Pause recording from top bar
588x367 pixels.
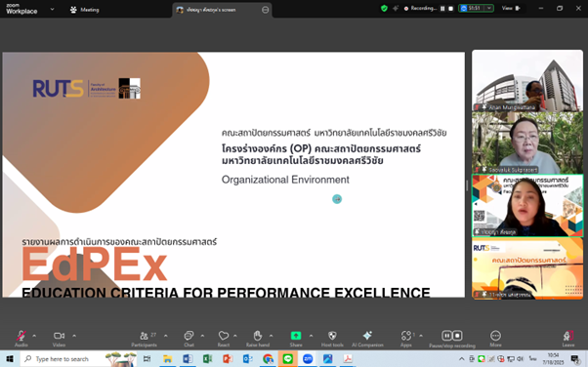pyautogui.click(x=442, y=8)
